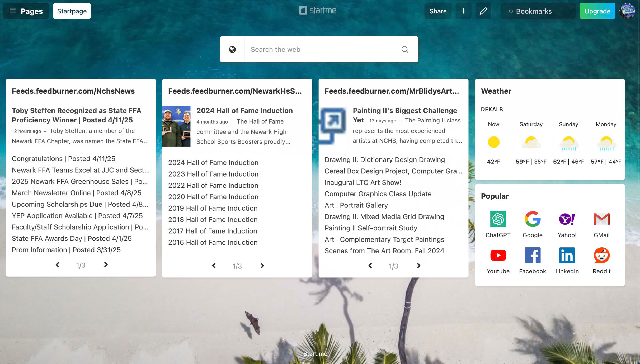Click the magnifier search submit icon
Image resolution: width=640 pixels, height=364 pixels.
tap(405, 49)
